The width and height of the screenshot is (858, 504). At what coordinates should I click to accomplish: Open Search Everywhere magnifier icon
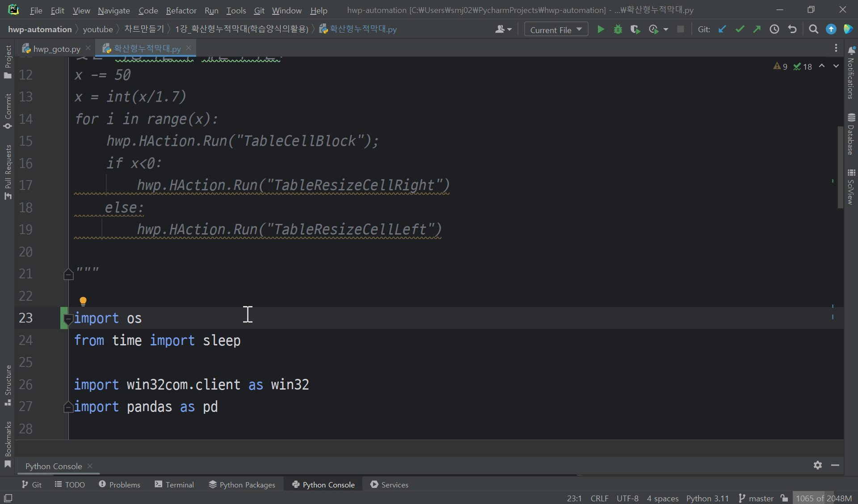click(x=814, y=29)
